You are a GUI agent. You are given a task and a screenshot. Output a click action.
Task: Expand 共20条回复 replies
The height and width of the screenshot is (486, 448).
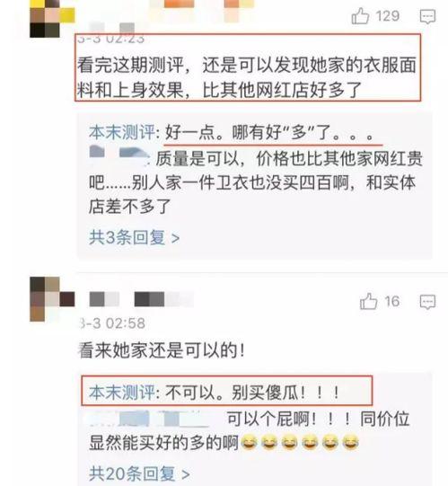(x=139, y=473)
